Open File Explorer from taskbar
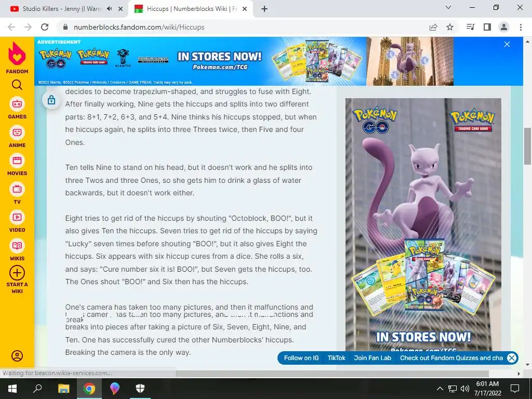The image size is (532, 399). tap(63, 389)
